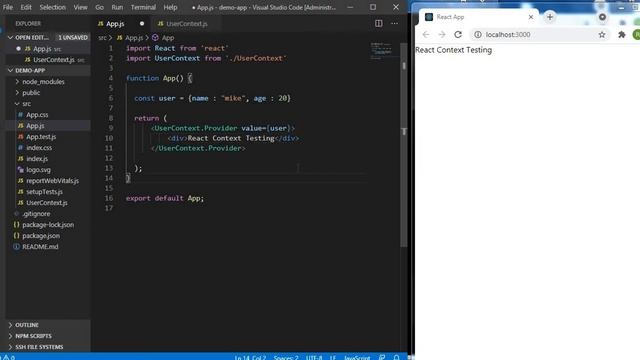Open the Help menu
Screen dimensions: 640x360
170,7
